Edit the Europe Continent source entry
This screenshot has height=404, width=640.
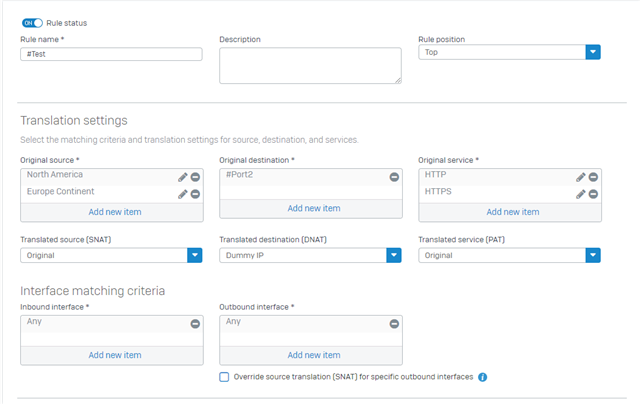tap(182, 194)
